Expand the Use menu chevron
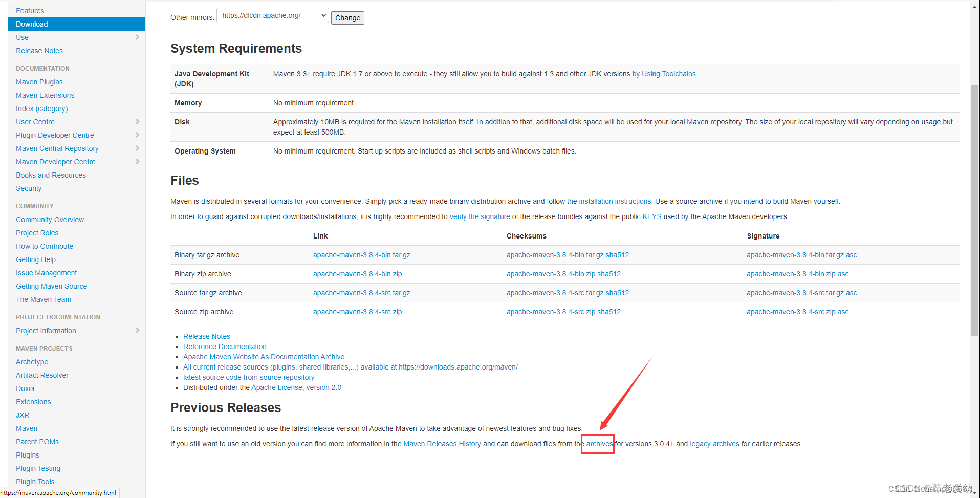The image size is (980, 498). click(137, 37)
